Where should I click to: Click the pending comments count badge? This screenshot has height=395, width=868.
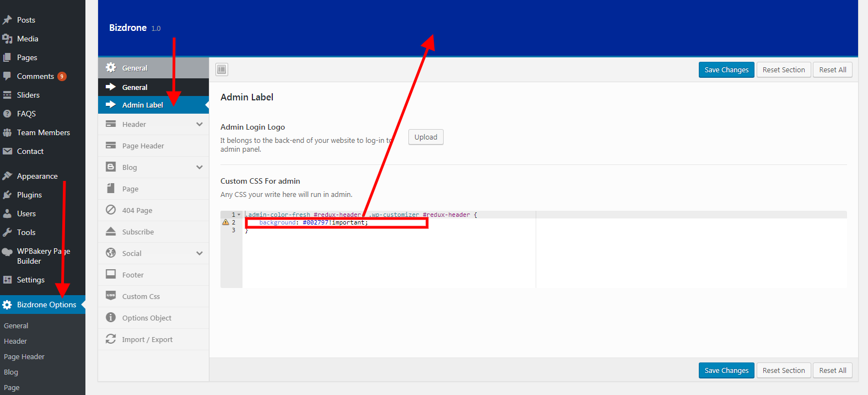[x=62, y=77]
